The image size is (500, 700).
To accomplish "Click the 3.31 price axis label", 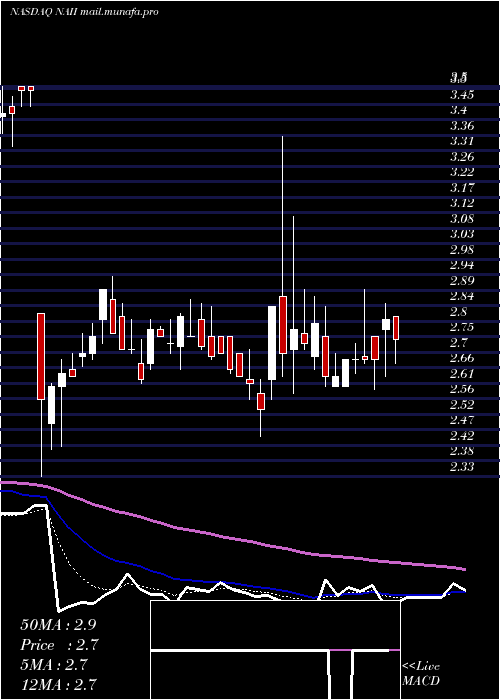I will click(462, 142).
